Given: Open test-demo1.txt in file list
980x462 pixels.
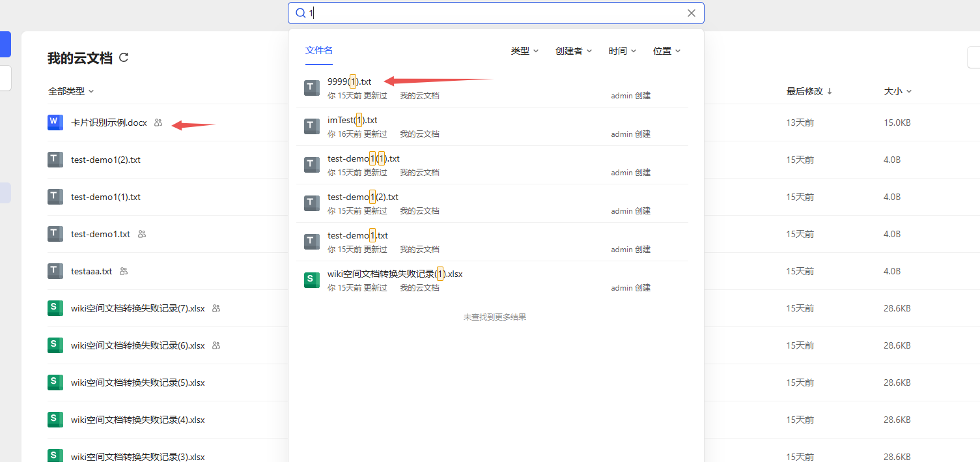Looking at the screenshot, I should [x=100, y=234].
